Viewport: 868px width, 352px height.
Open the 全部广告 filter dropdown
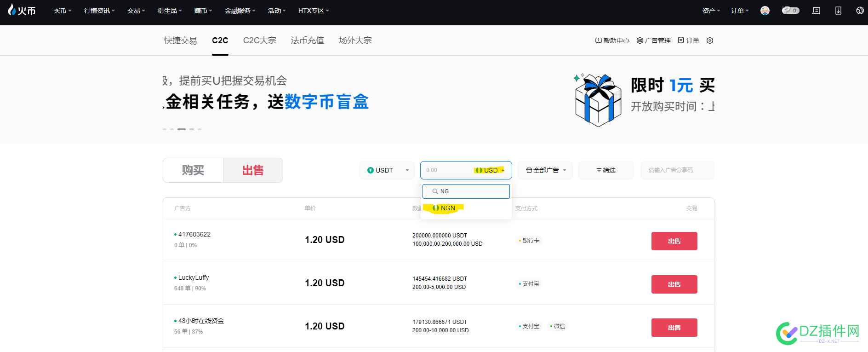(545, 170)
